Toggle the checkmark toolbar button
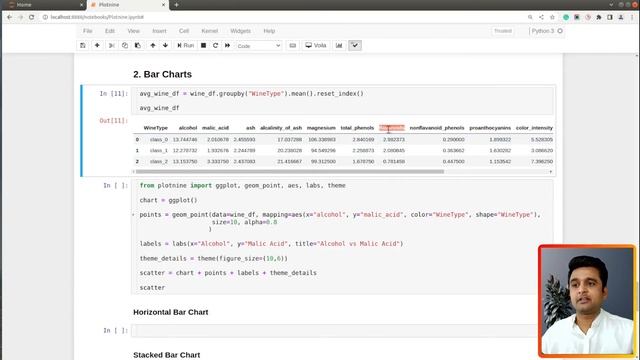640x360 pixels. (355, 45)
